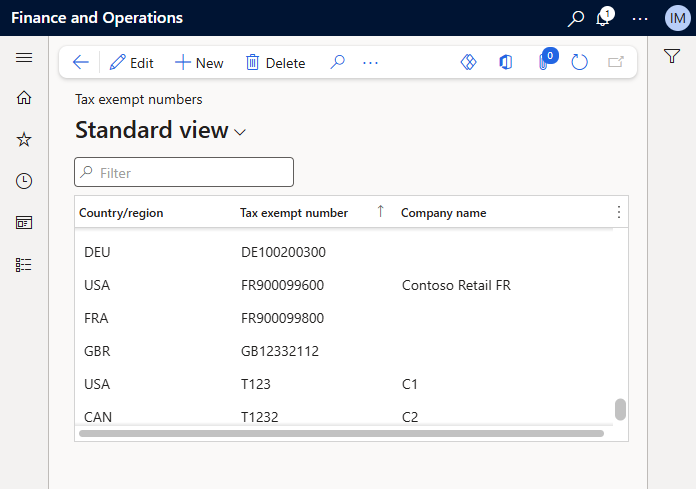Open Modules list icon in sidebar

coord(24,264)
